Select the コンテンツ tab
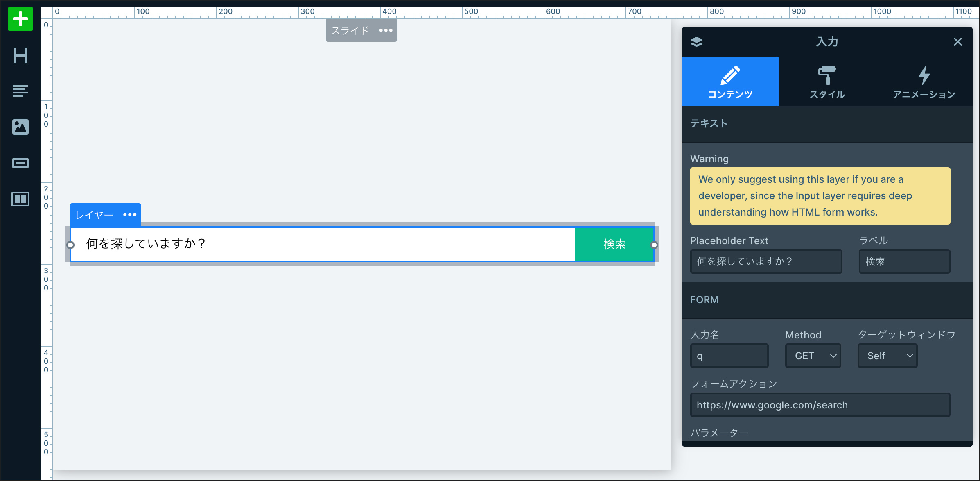This screenshot has width=980, height=481. coord(730,82)
